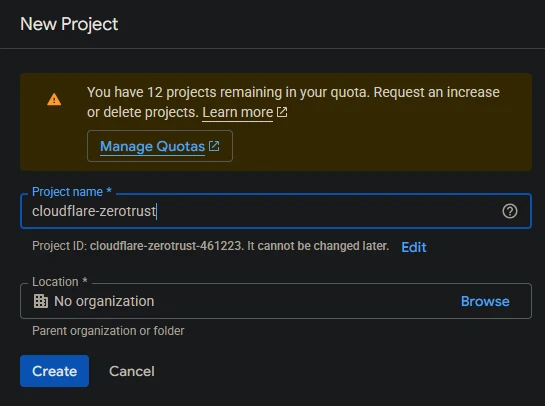Screen dimensions: 545x406
Task: Click the external-link icon after Learn more
Action: pos(282,112)
